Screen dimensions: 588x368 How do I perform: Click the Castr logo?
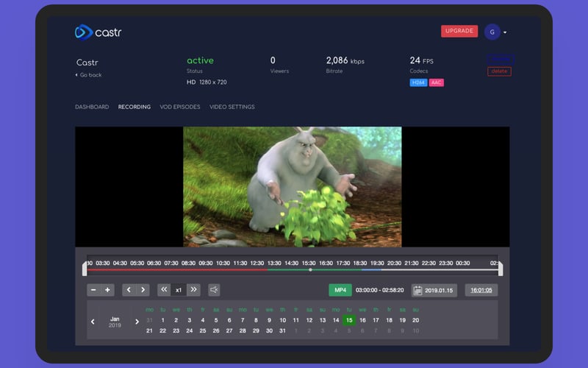pyautogui.click(x=98, y=32)
